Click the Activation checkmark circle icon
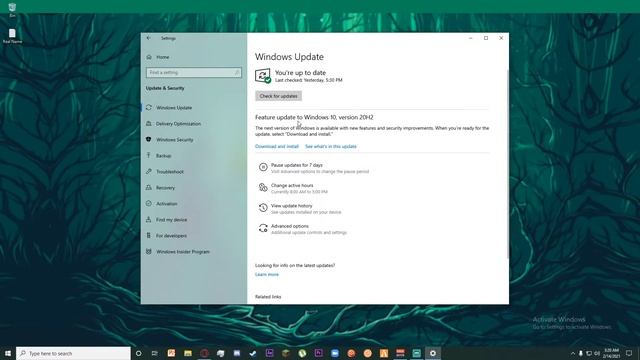This screenshot has width=640, height=360. coord(149,203)
